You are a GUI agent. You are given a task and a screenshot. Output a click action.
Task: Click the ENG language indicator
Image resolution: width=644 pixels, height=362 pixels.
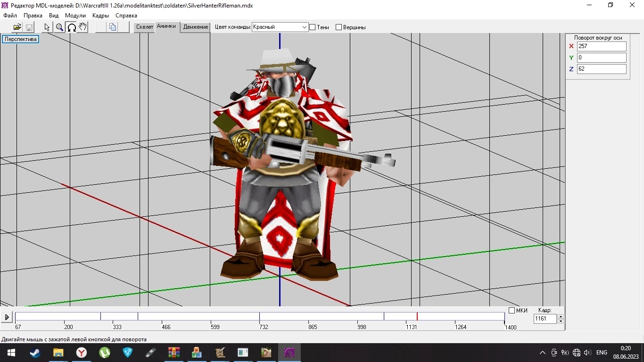(x=602, y=353)
